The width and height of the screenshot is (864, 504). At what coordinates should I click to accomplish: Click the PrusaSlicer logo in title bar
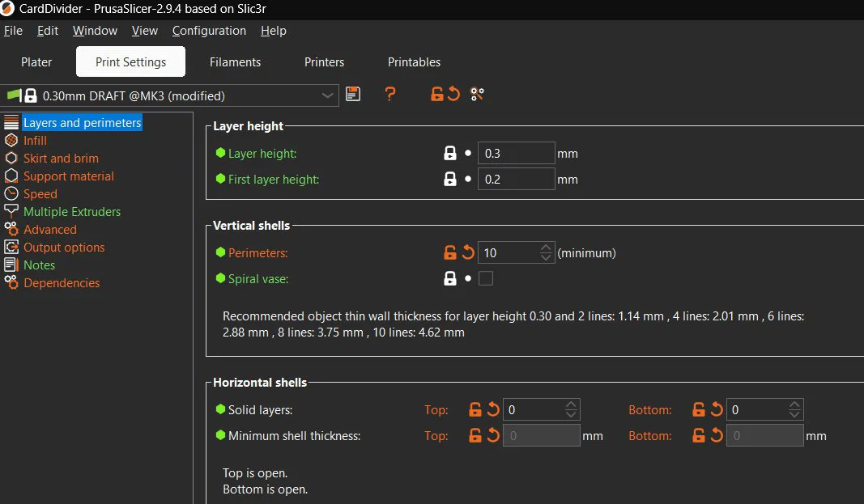point(7,8)
